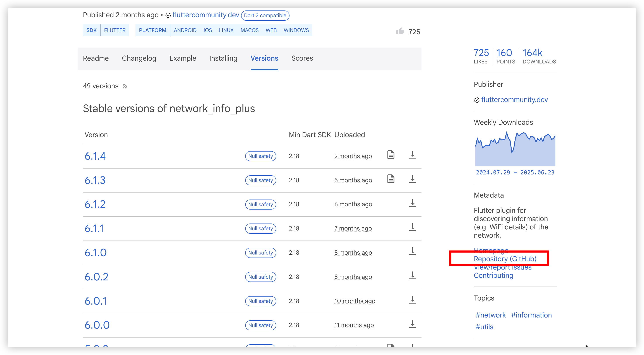This screenshot has height=355, width=644.
Task: Switch to the Changelog tab
Action: (x=139, y=58)
